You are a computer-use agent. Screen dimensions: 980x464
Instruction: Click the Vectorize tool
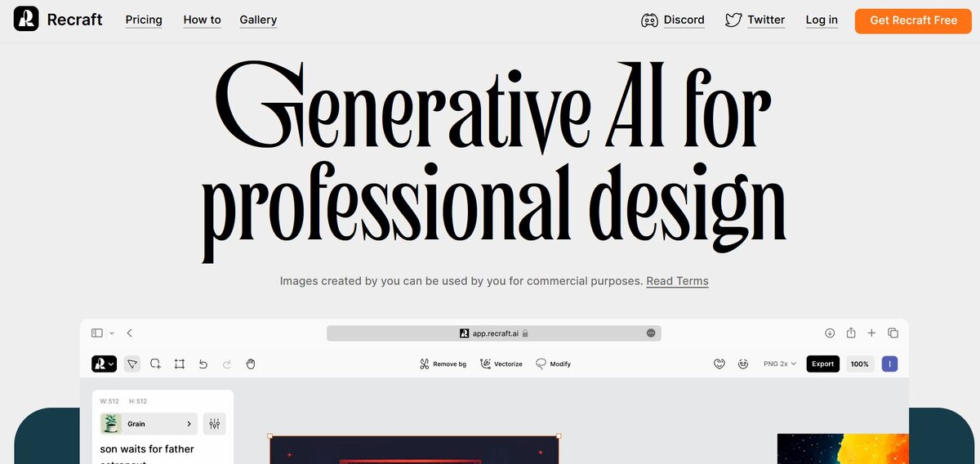pos(501,364)
